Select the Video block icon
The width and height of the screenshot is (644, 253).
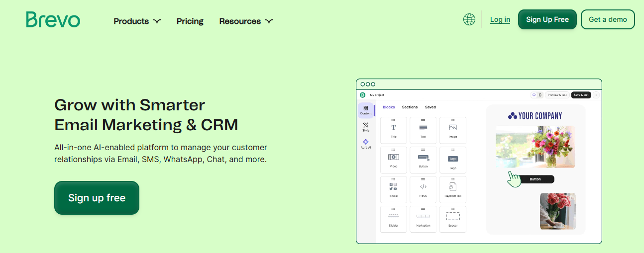point(394,160)
